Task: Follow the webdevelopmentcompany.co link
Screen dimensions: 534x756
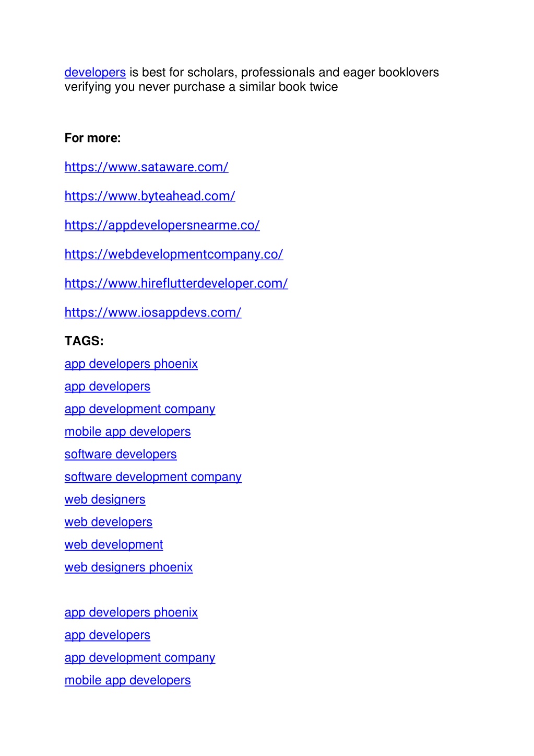Action: click(174, 254)
